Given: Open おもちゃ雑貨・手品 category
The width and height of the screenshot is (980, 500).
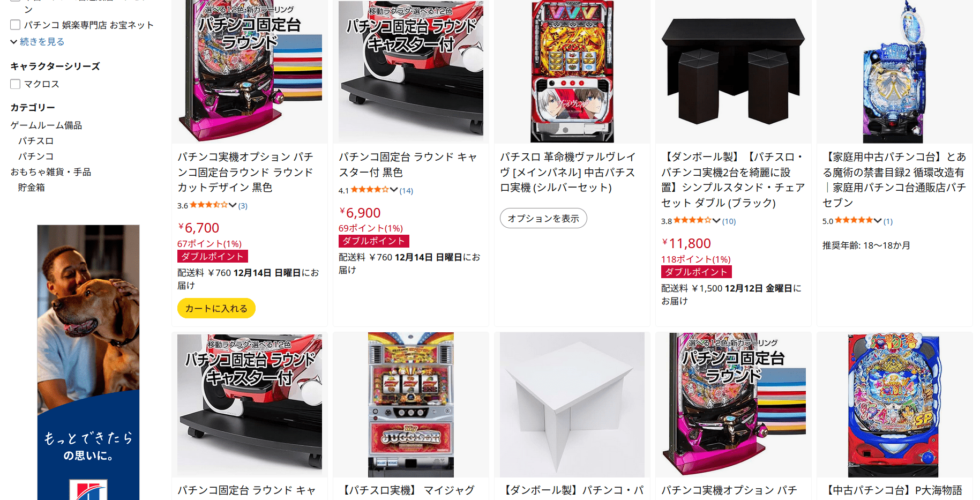Looking at the screenshot, I should pyautogui.click(x=51, y=172).
